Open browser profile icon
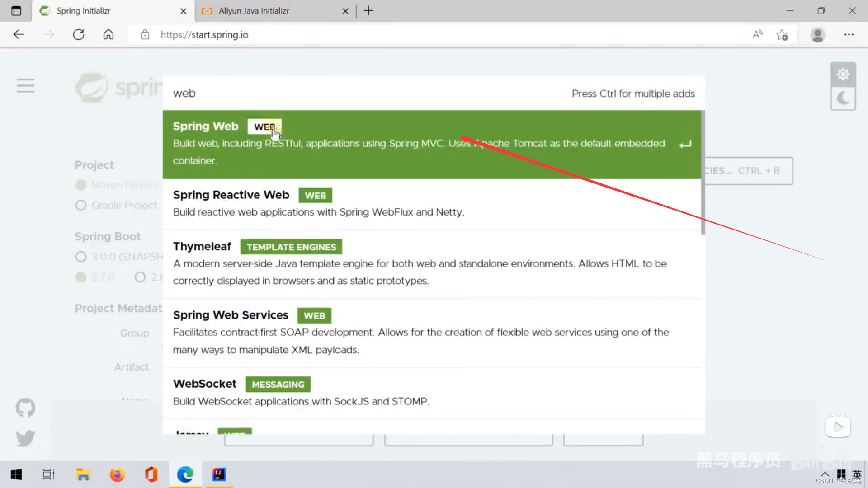The image size is (868, 488). [817, 34]
